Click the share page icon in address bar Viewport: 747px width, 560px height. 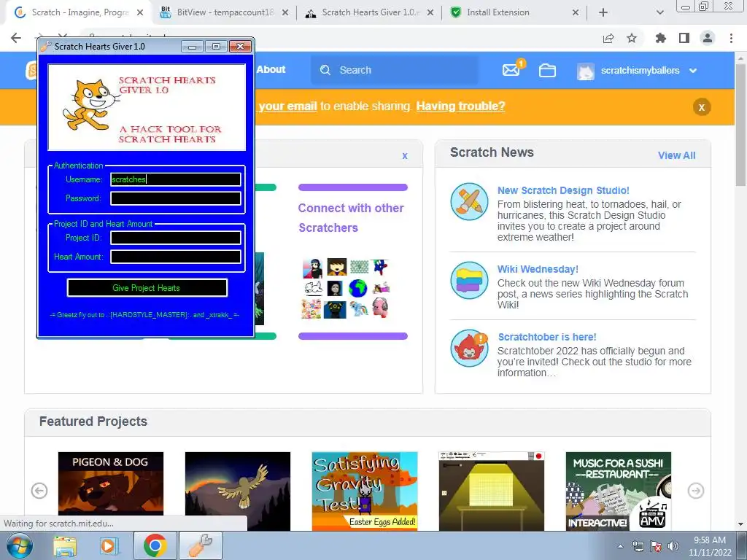[x=608, y=38]
